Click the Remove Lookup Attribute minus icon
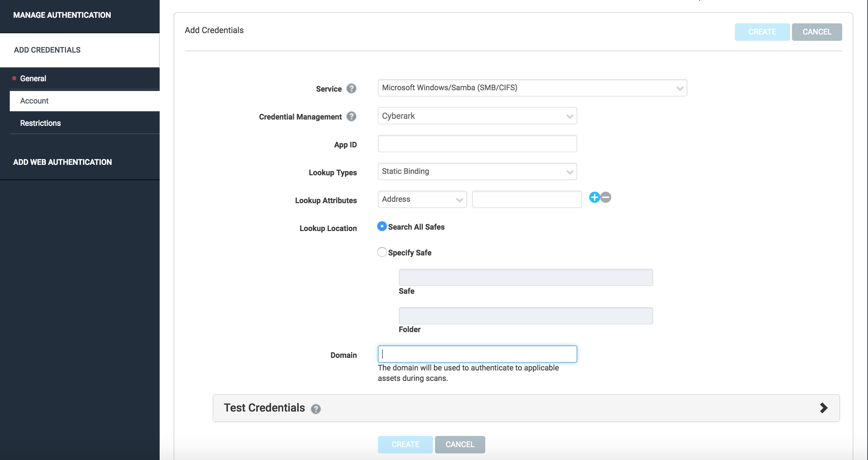This screenshot has height=460, width=868. [606, 197]
